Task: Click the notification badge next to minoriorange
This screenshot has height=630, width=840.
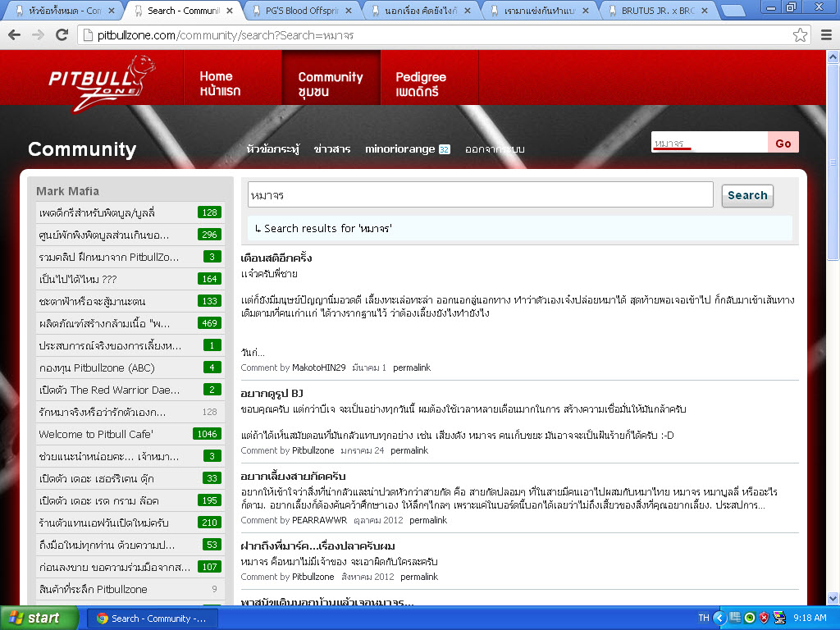Action: click(444, 149)
